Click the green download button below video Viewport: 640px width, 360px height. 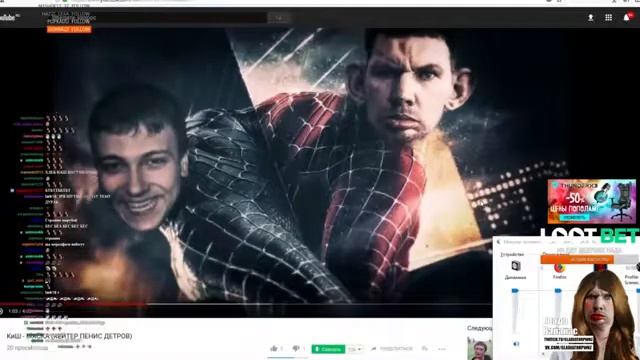click(x=328, y=349)
